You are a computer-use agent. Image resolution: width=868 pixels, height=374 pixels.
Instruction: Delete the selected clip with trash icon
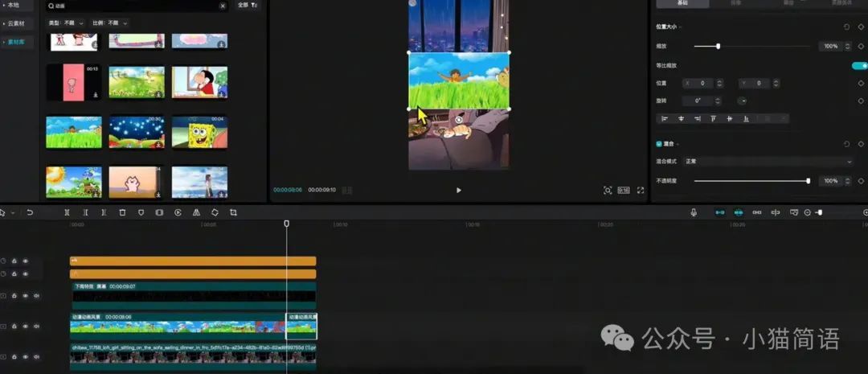tap(122, 212)
